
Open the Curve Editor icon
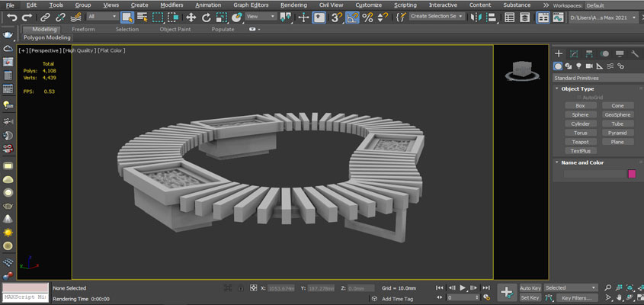coord(558,18)
